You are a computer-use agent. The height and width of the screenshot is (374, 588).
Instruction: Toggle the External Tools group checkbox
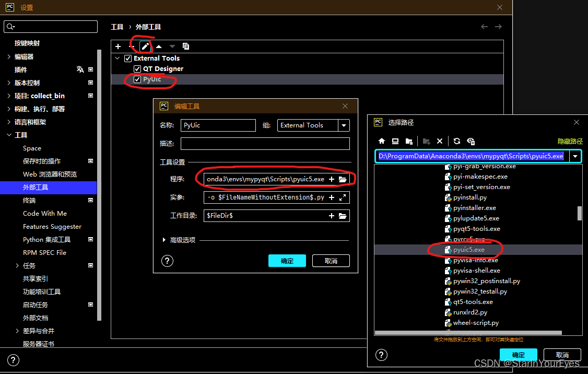click(x=128, y=58)
